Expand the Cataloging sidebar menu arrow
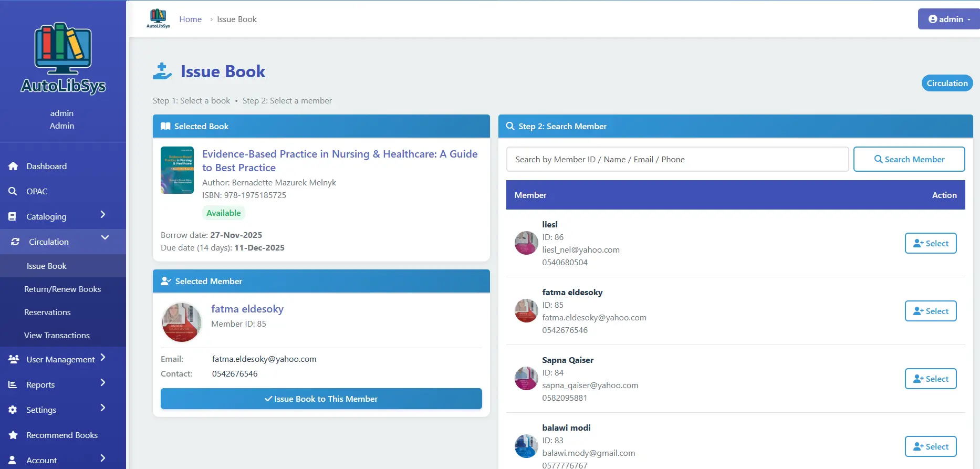The width and height of the screenshot is (980, 469). click(103, 214)
